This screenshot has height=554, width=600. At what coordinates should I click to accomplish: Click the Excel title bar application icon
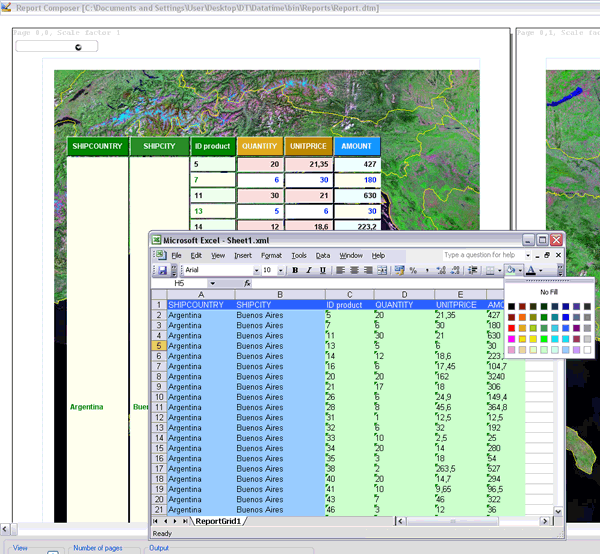156,240
